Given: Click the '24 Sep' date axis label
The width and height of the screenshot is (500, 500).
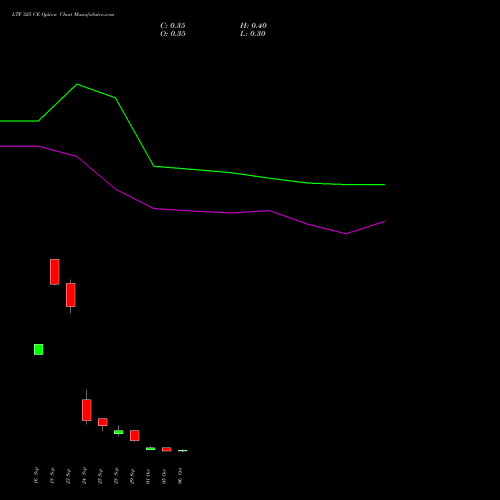Looking at the screenshot, I should tap(84, 476).
